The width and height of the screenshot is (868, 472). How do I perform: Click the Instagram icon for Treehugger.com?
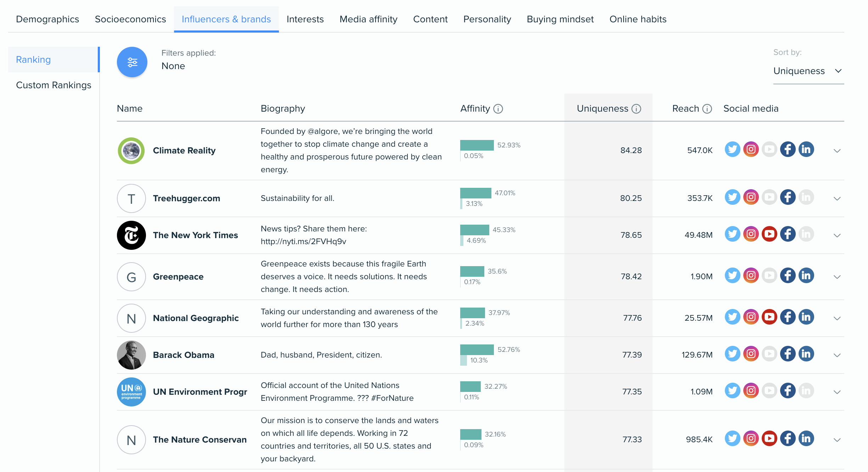(751, 198)
